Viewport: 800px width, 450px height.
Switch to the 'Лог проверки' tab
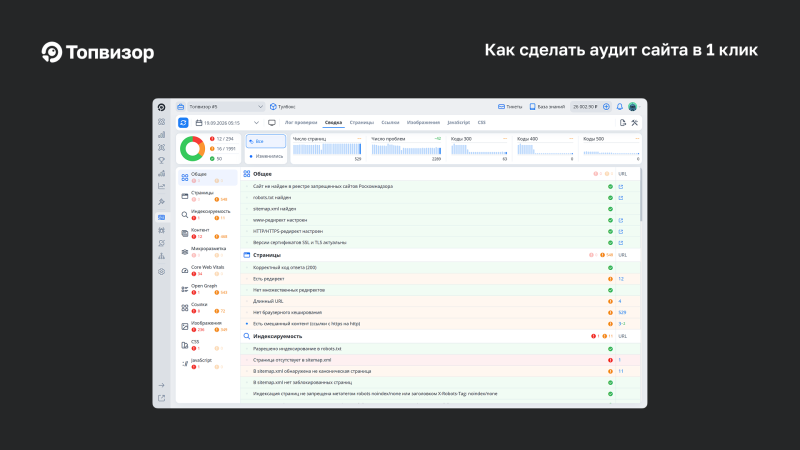coord(301,122)
